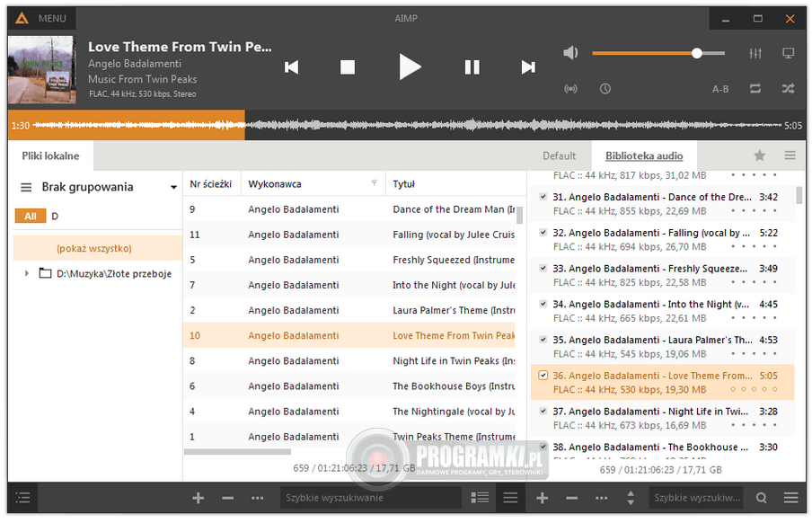Toggle A-B repeat section
The height and width of the screenshot is (523, 812).
(720, 89)
